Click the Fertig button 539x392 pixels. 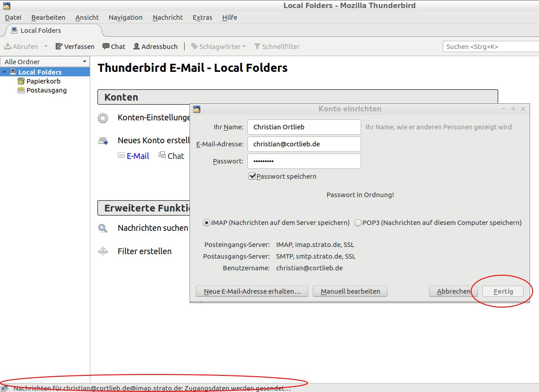(x=503, y=291)
